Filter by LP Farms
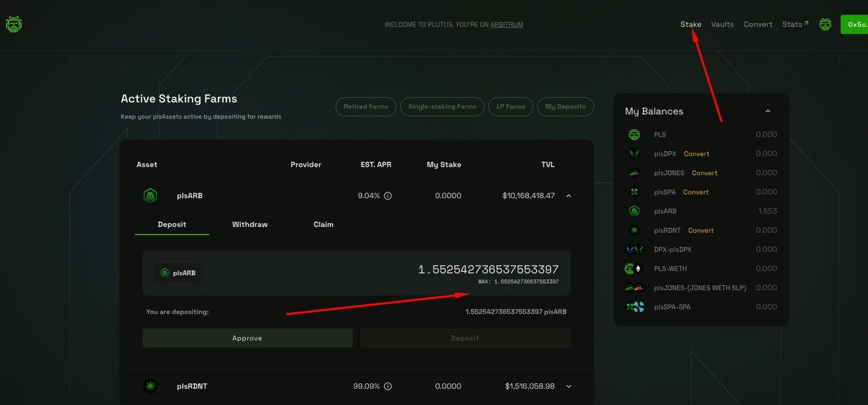 pyautogui.click(x=511, y=106)
